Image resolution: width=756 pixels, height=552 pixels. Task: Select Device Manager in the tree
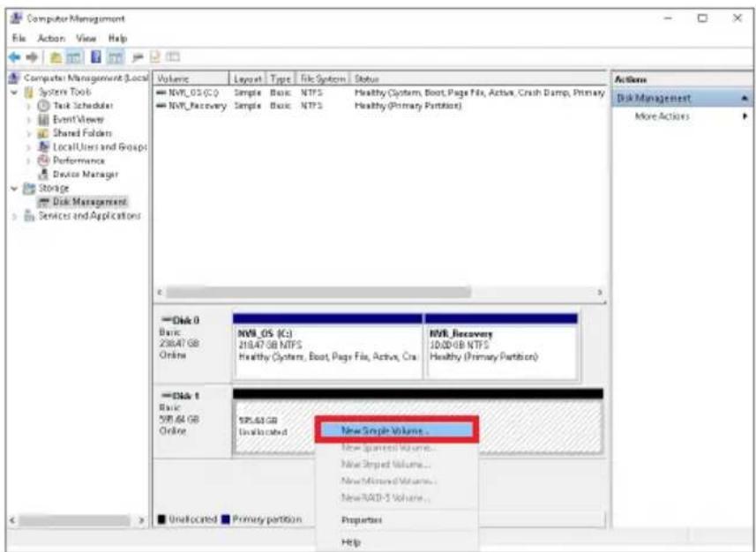(86, 174)
